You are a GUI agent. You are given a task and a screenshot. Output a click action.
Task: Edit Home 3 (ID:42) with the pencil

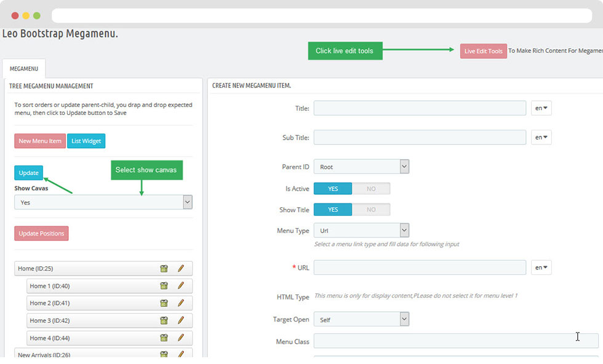pyautogui.click(x=181, y=320)
